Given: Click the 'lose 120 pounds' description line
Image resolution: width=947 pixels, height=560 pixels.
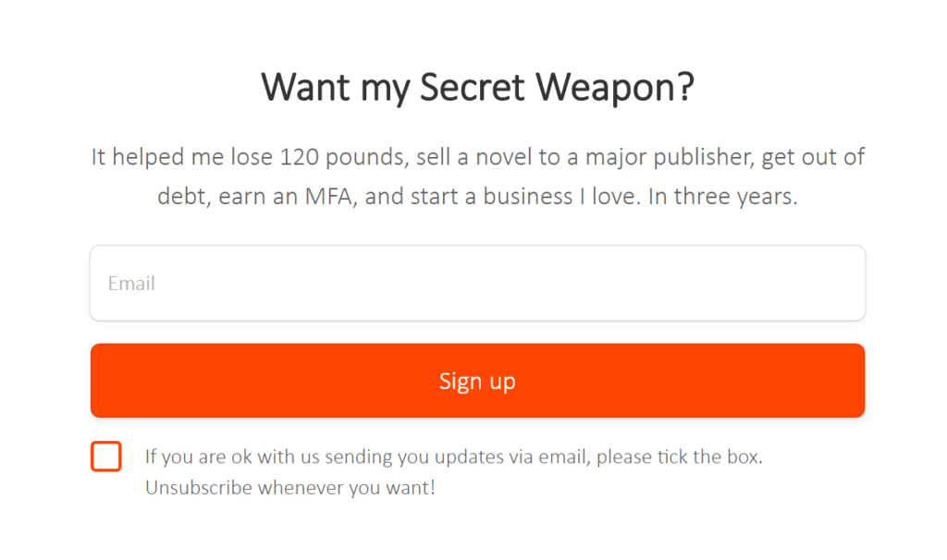Looking at the screenshot, I should 478,157.
